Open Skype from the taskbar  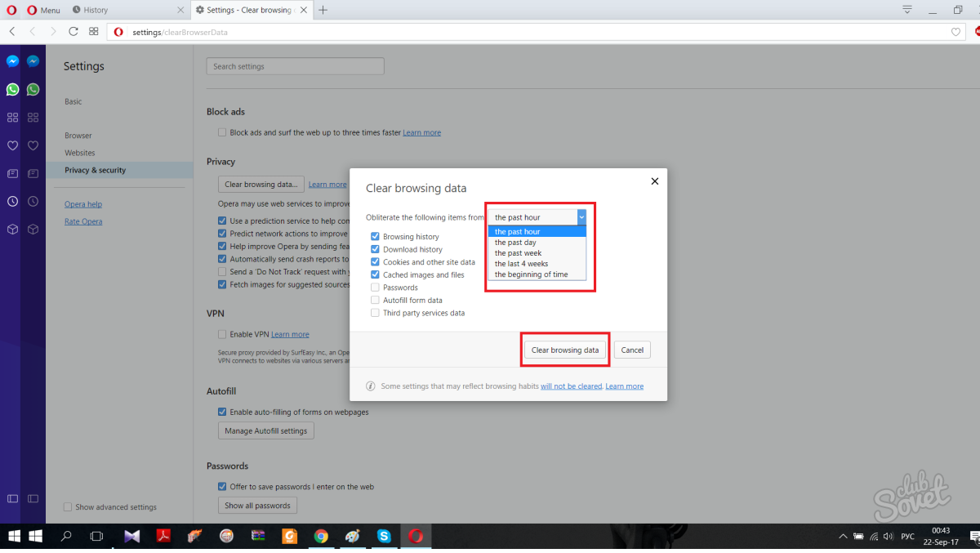click(x=384, y=537)
